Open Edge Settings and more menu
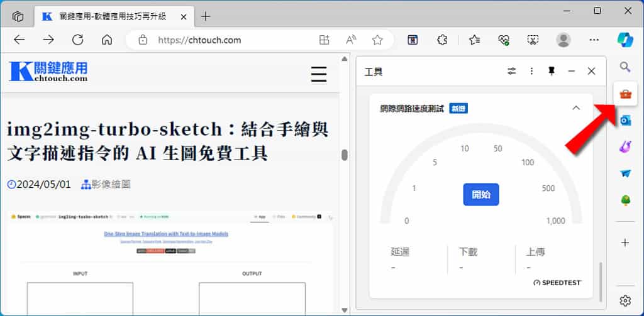Image resolution: width=644 pixels, height=316 pixels. point(592,40)
